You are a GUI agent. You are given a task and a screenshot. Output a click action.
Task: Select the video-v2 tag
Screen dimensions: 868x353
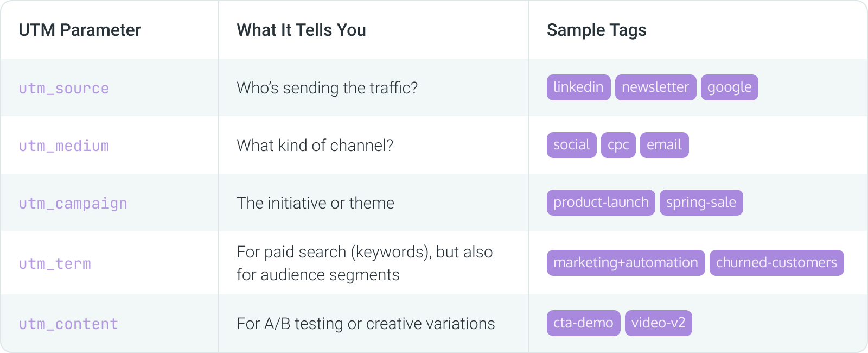658,323
